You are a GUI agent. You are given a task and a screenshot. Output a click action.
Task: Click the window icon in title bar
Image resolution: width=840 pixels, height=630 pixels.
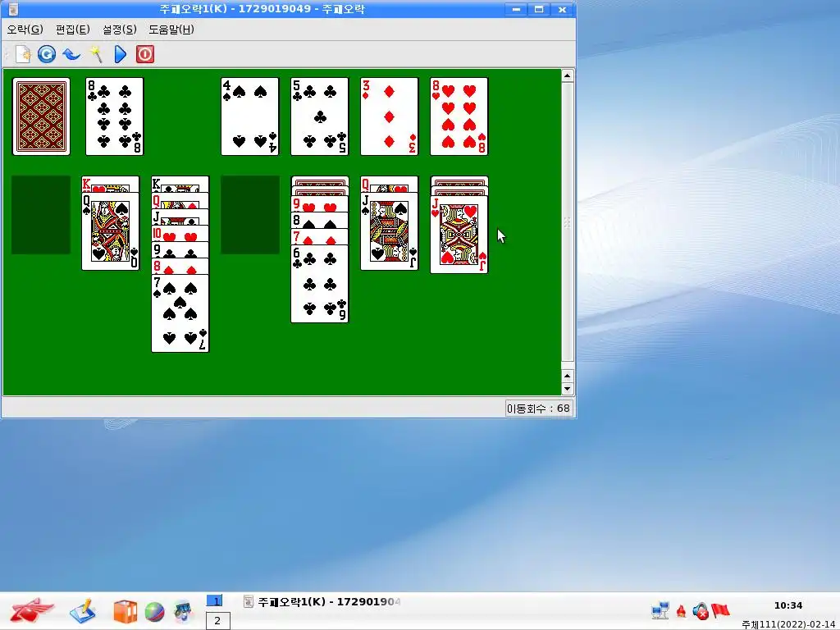pos(13,9)
